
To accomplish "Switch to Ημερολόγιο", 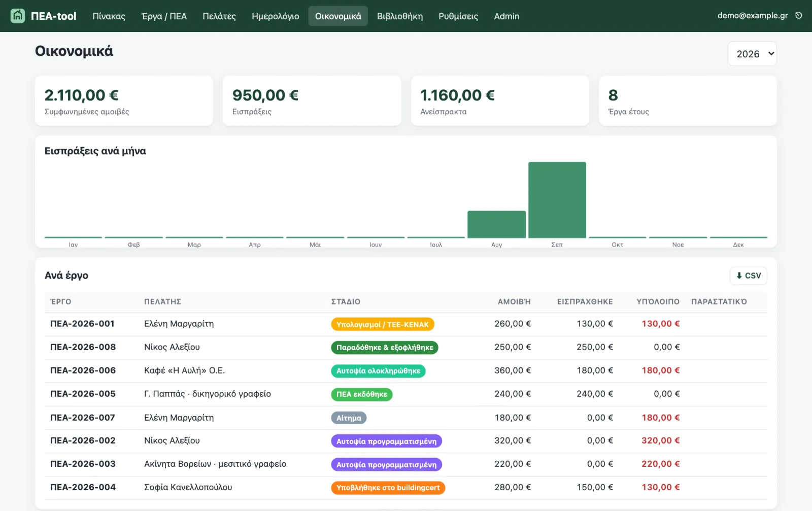I will click(276, 16).
